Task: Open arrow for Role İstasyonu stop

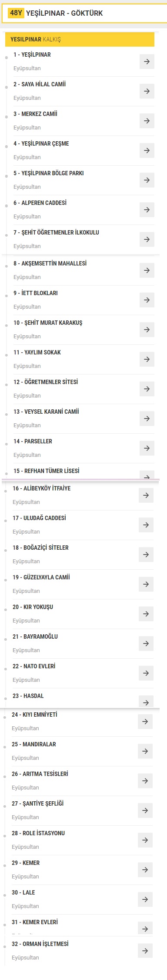Action: click(x=145, y=840)
